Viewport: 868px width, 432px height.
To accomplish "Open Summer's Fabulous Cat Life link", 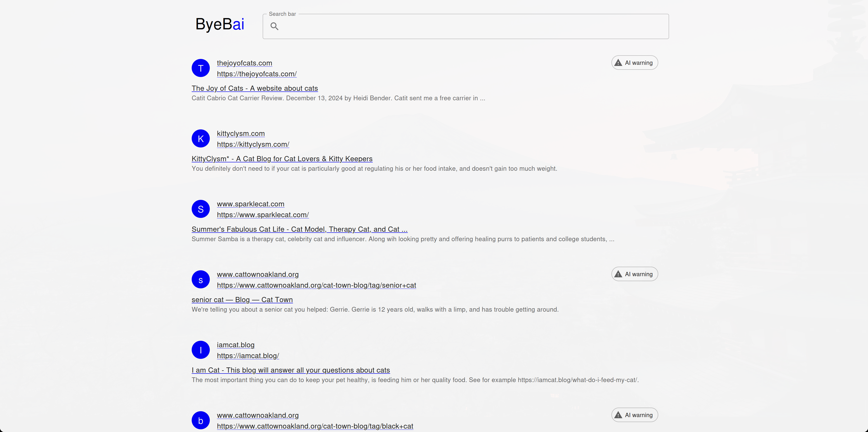I will [x=299, y=229].
